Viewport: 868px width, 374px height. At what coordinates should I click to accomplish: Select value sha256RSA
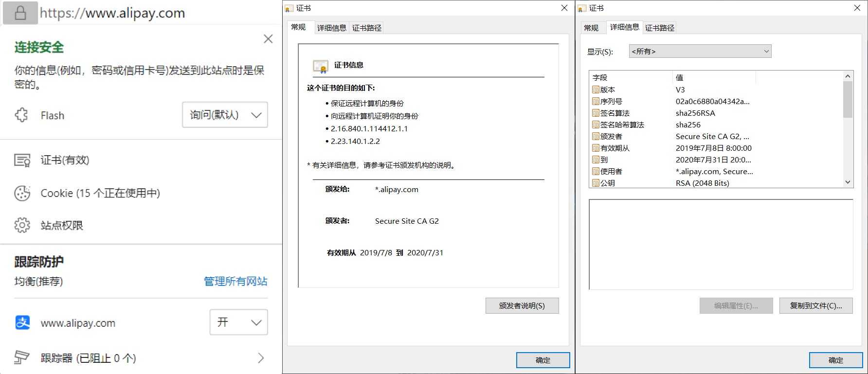[695, 113]
